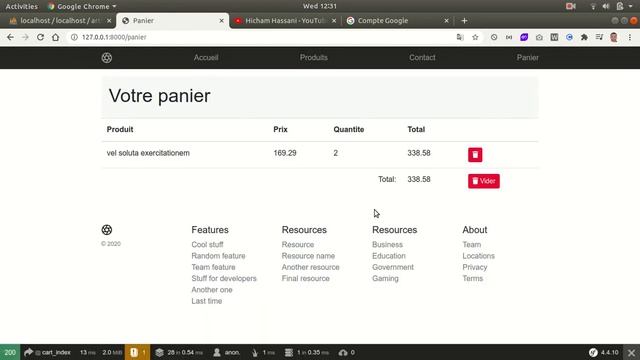
Task: Open the Terms footer link
Action: [x=472, y=278]
